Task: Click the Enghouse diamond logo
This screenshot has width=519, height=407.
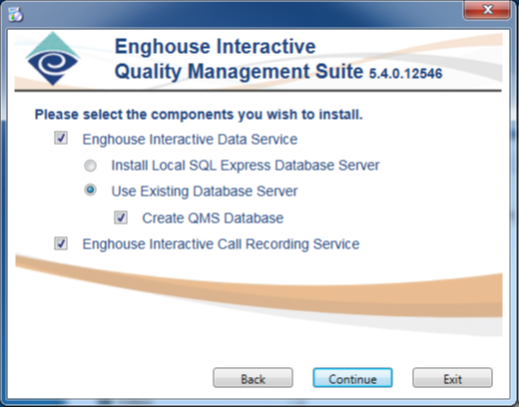Action: 53,59
